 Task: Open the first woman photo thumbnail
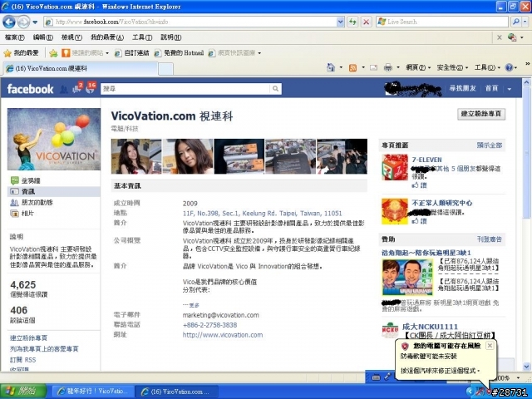tap(136, 156)
